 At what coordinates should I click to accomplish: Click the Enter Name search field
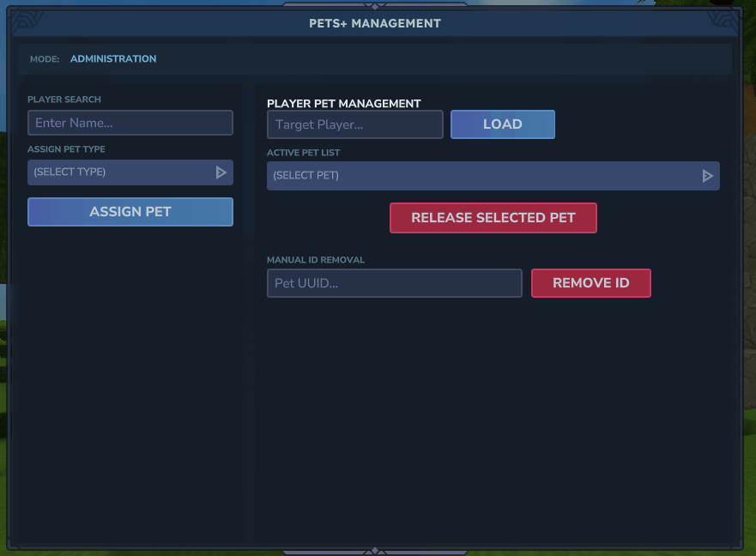click(130, 123)
